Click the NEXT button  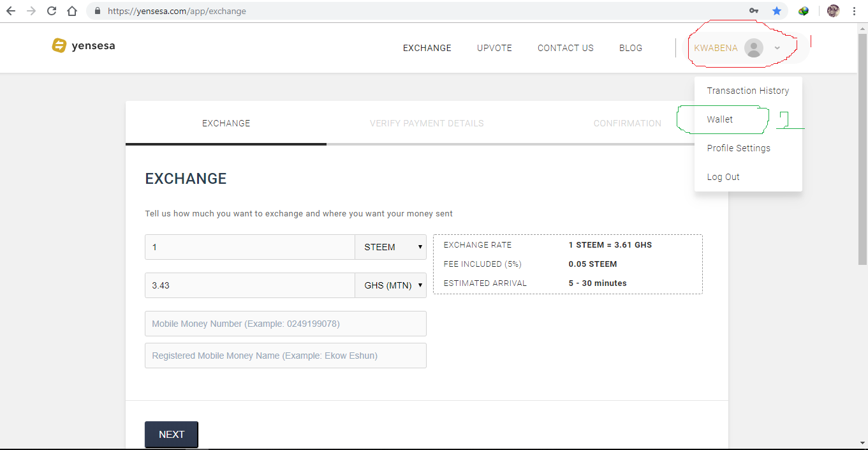[172, 434]
